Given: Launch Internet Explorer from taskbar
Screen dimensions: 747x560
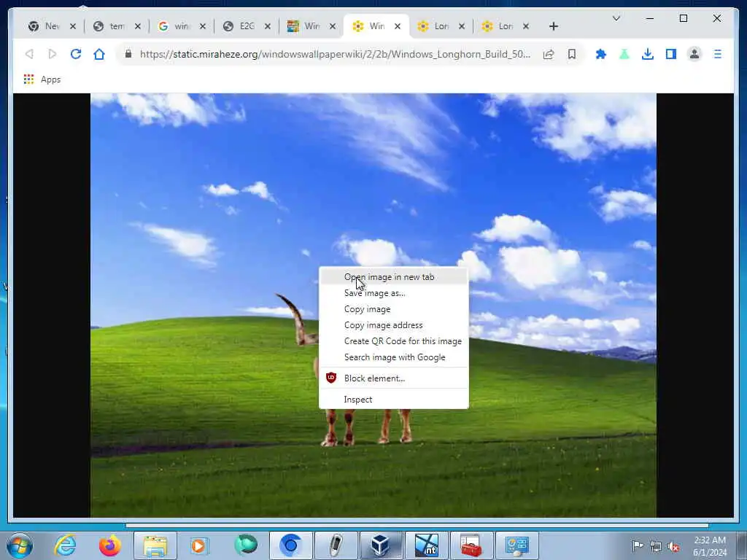Looking at the screenshot, I should [65, 545].
